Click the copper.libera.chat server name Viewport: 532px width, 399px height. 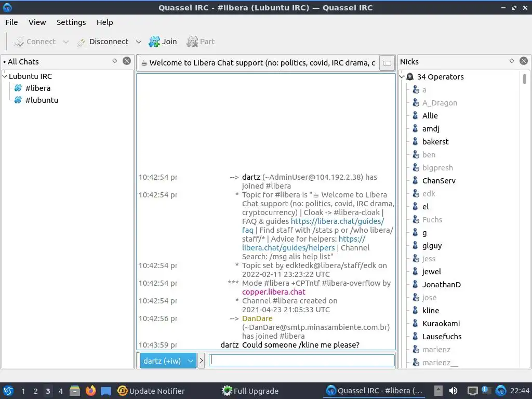[x=274, y=292]
